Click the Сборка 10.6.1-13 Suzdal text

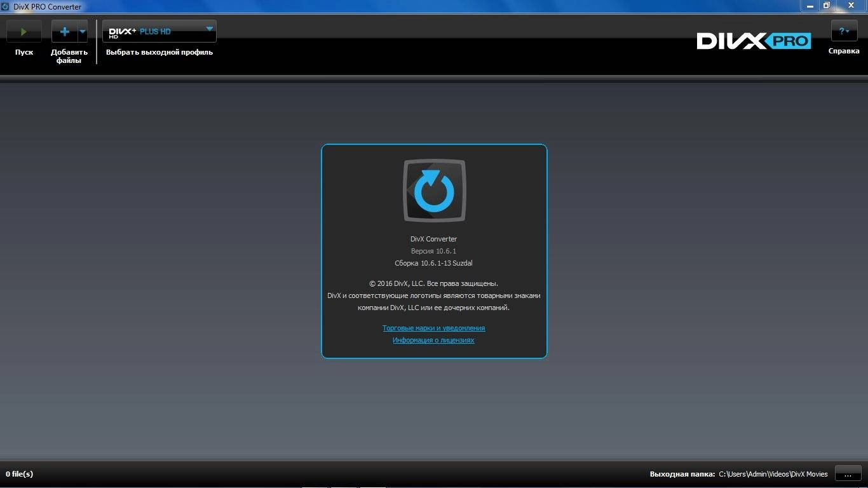(x=433, y=263)
